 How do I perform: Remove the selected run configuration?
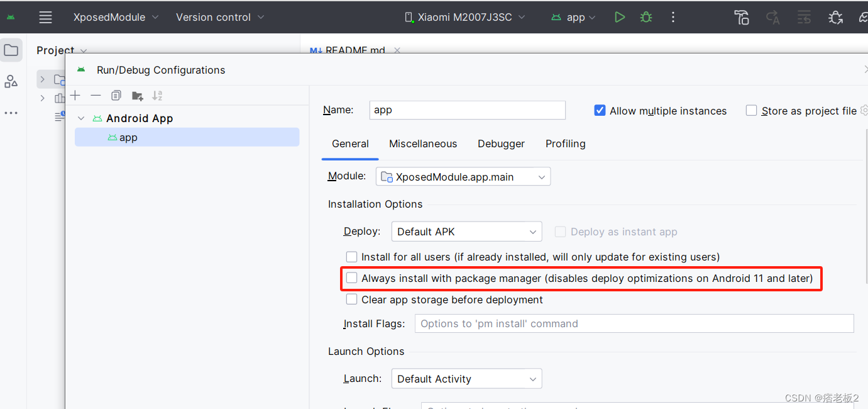pos(96,95)
